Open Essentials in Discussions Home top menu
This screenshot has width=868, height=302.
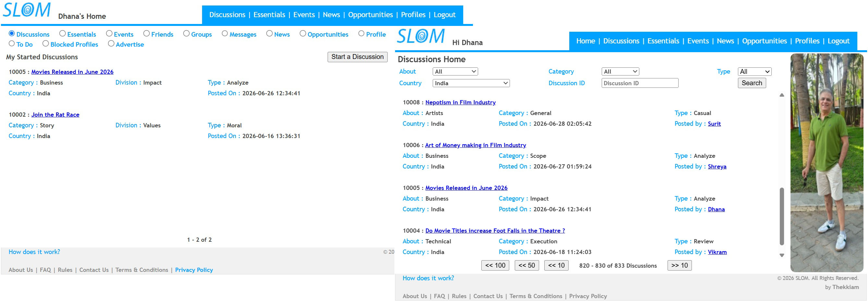pos(663,41)
